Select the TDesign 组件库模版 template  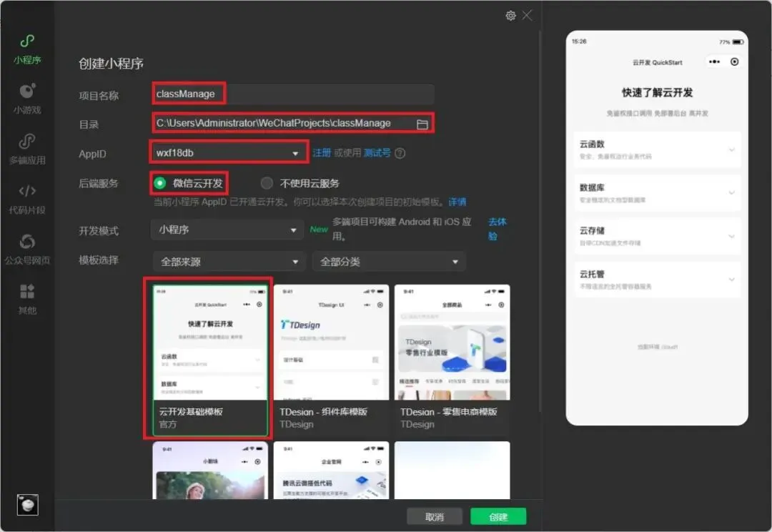coord(331,360)
